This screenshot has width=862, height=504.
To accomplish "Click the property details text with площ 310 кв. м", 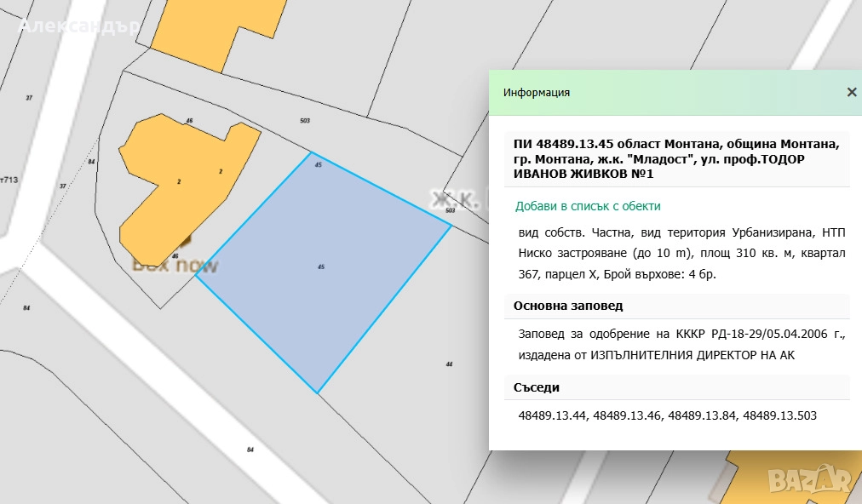I will [x=681, y=253].
